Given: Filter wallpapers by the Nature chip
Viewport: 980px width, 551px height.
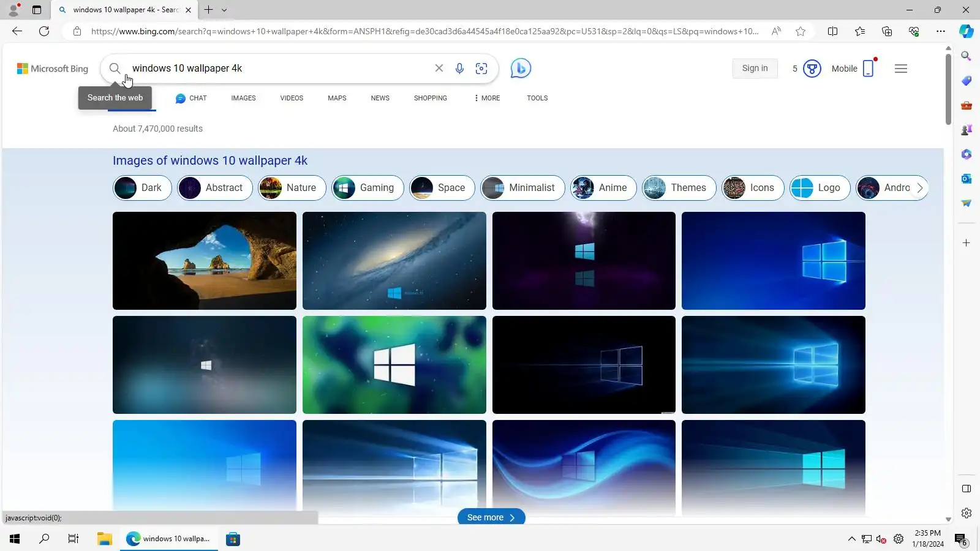Looking at the screenshot, I should (292, 188).
